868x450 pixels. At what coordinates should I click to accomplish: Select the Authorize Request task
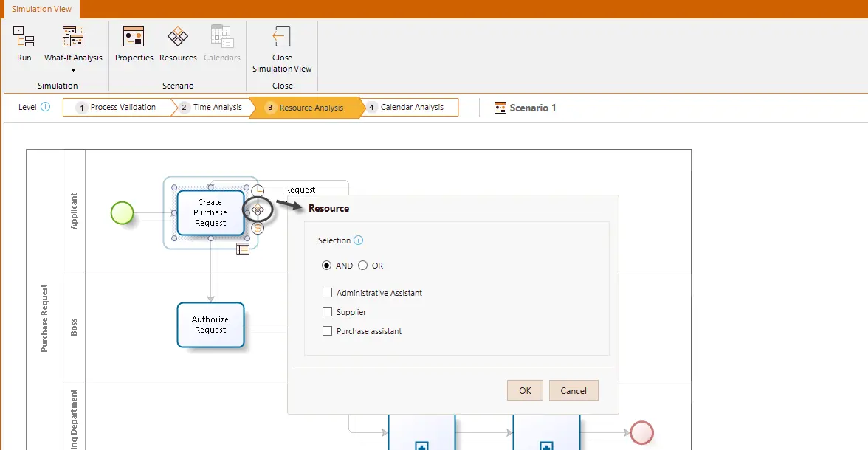click(x=210, y=325)
